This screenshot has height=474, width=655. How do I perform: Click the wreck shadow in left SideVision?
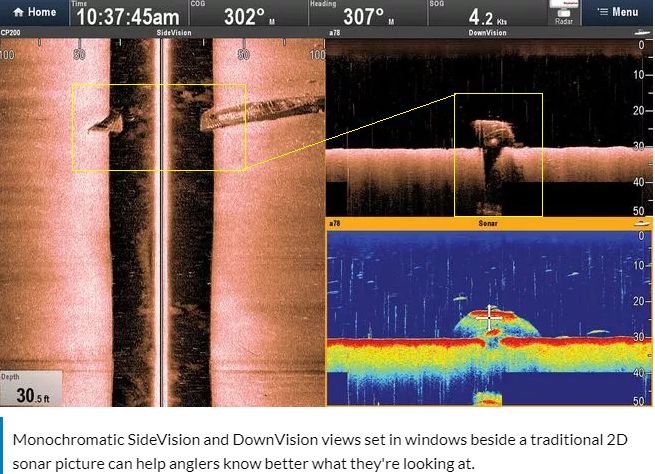(107, 123)
